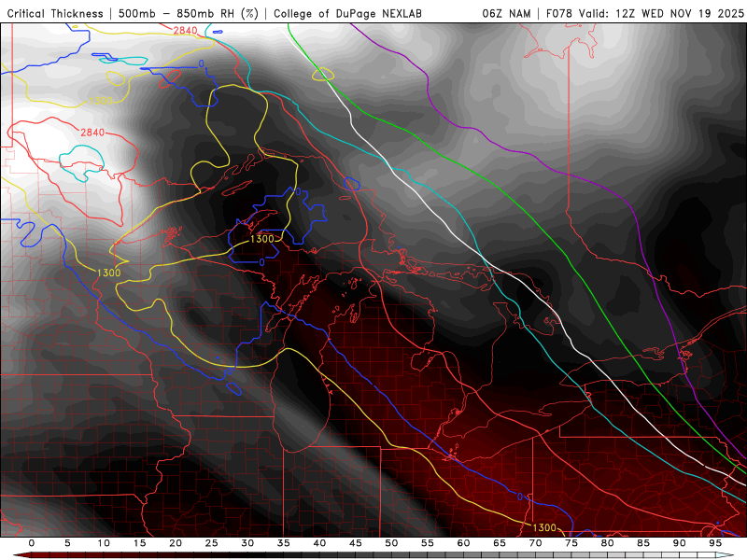This screenshot has height=560, width=747.
Task: Click the color scale's "15" tick label
Action: (x=139, y=543)
